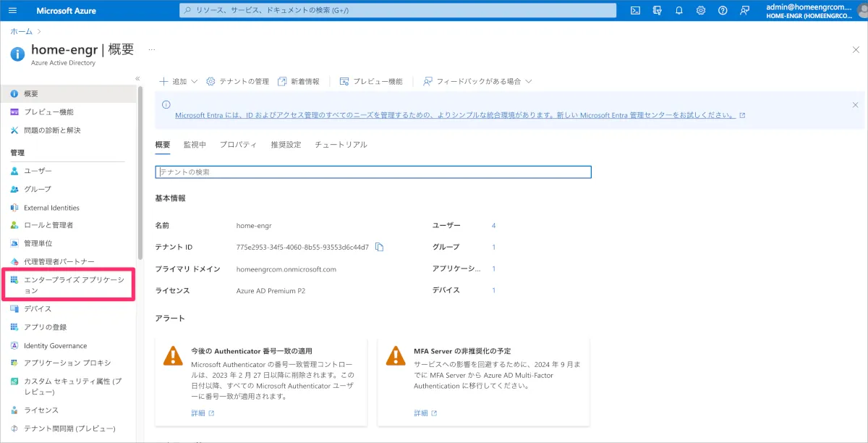868x443 pixels.
Task: Click the top resource search box
Action: click(x=398, y=11)
